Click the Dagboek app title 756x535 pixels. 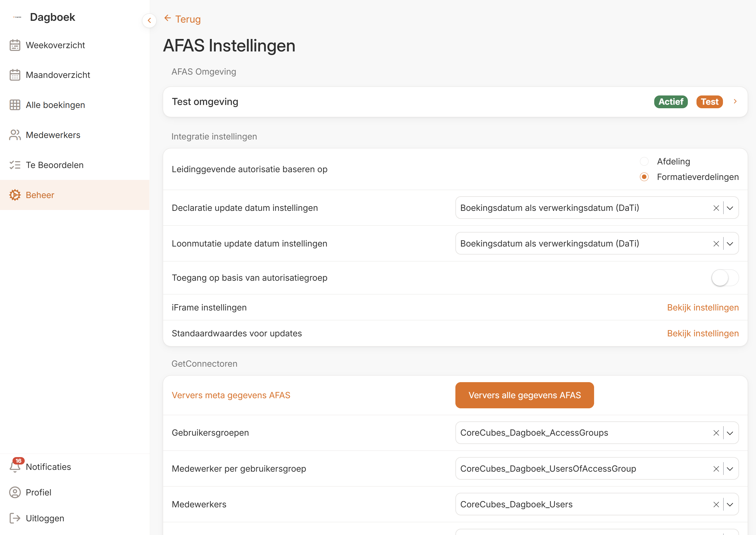click(x=52, y=17)
